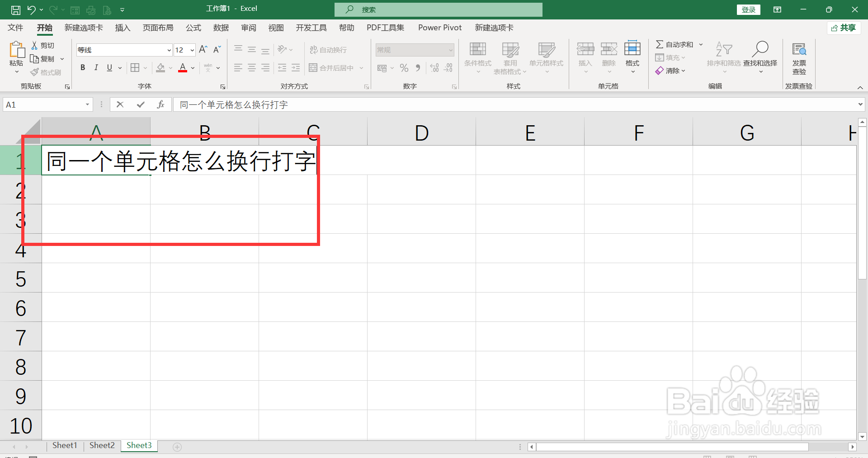Click the Format (格式) cells icon

point(632,48)
